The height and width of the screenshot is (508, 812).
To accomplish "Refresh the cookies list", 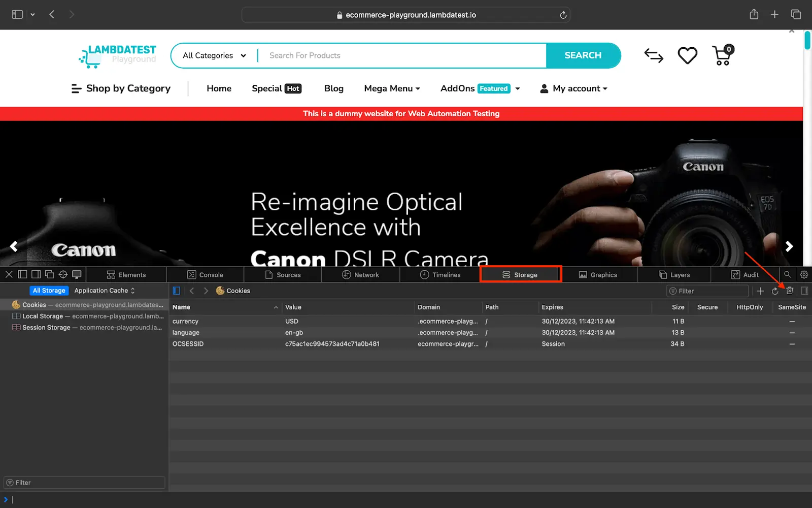I will pyautogui.click(x=775, y=291).
